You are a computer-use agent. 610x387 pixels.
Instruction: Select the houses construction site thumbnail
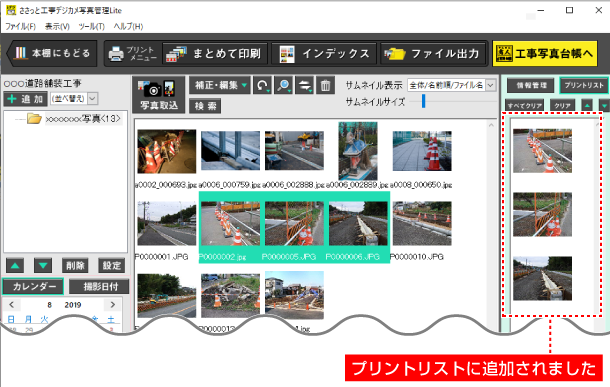(294, 295)
